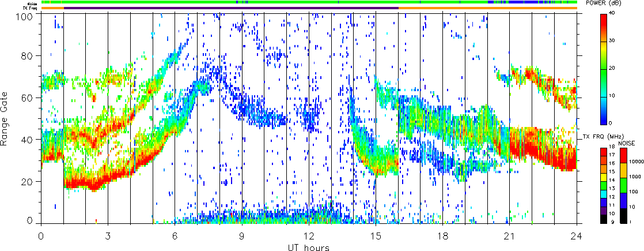Image resolution: width=644 pixels, height=251 pixels.
Task: Choose the 10000 label in NOISE legend
Action: (x=637, y=162)
